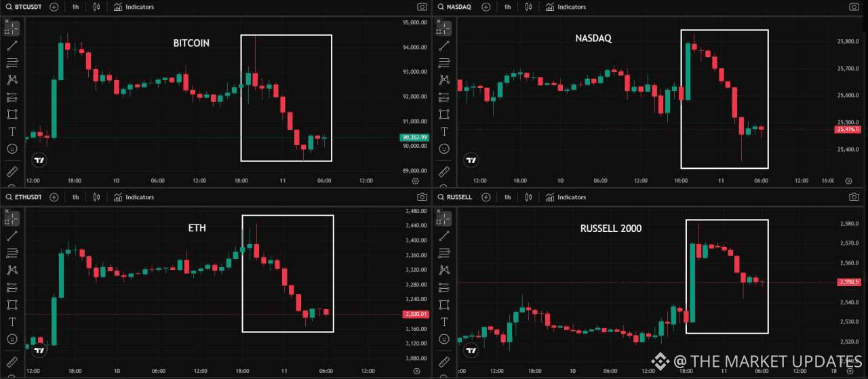Open emoji icons tool in RUSSELL chart
Screen dimensions: 868x379
pyautogui.click(x=444, y=338)
